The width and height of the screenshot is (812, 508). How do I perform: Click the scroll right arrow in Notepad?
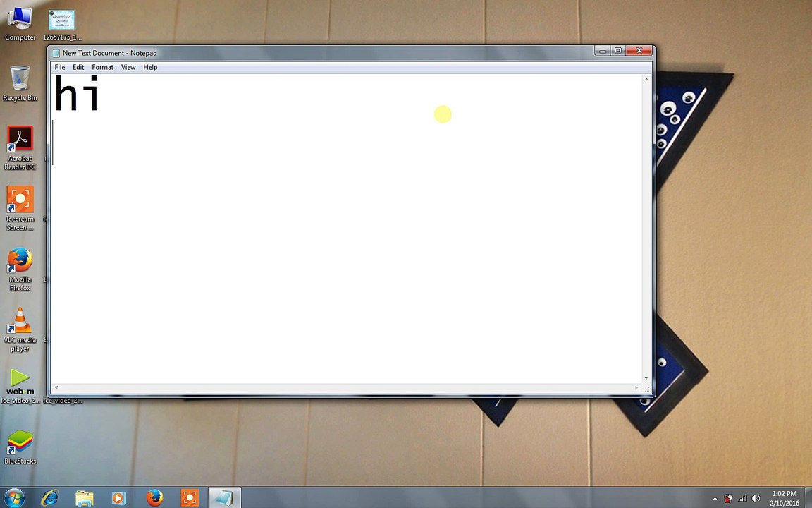(637, 388)
